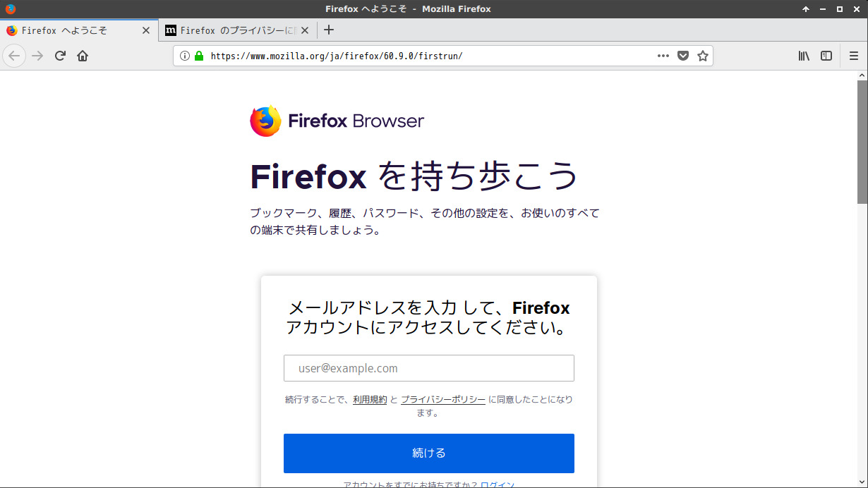868x488 pixels.
Task: Click the Firefox icon in title bar
Action: point(10,9)
